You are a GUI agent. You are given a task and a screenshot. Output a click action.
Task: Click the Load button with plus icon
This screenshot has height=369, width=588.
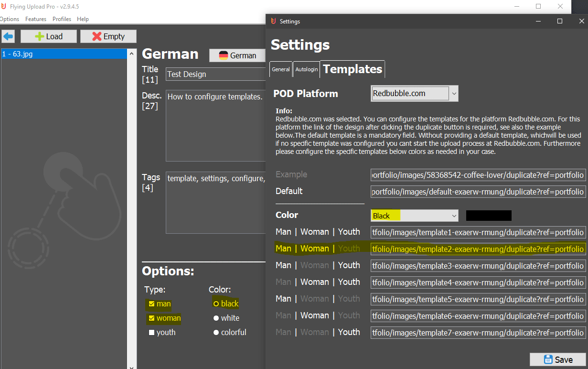tap(49, 36)
